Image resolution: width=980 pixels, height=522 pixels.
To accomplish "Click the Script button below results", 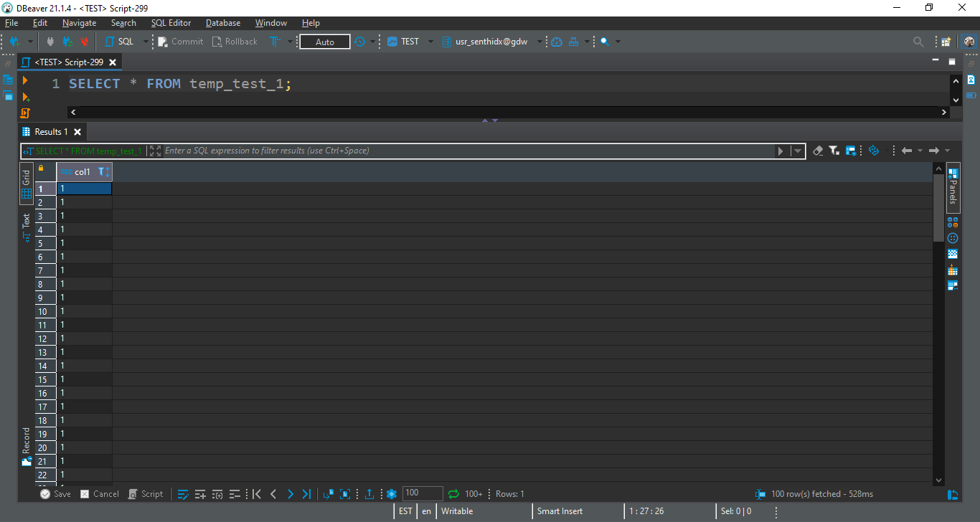I will click(146, 494).
